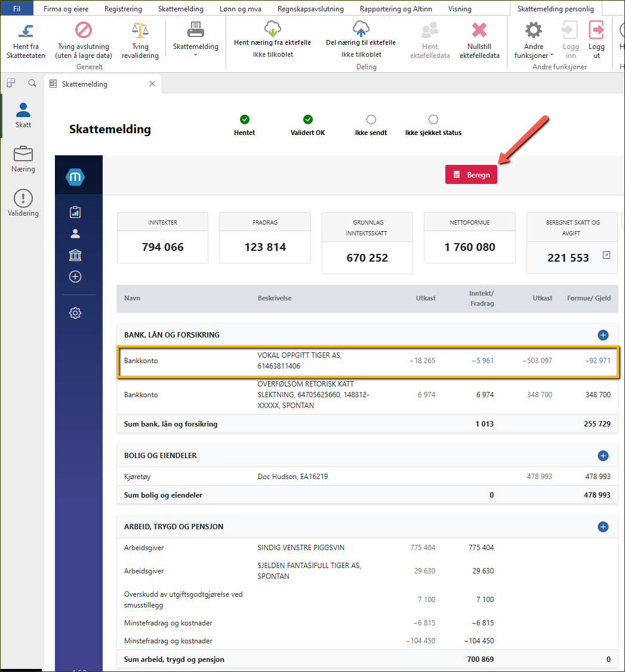625x672 pixels.
Task: Select Skattemelding personlig ribbon tab
Action: pyautogui.click(x=556, y=8)
